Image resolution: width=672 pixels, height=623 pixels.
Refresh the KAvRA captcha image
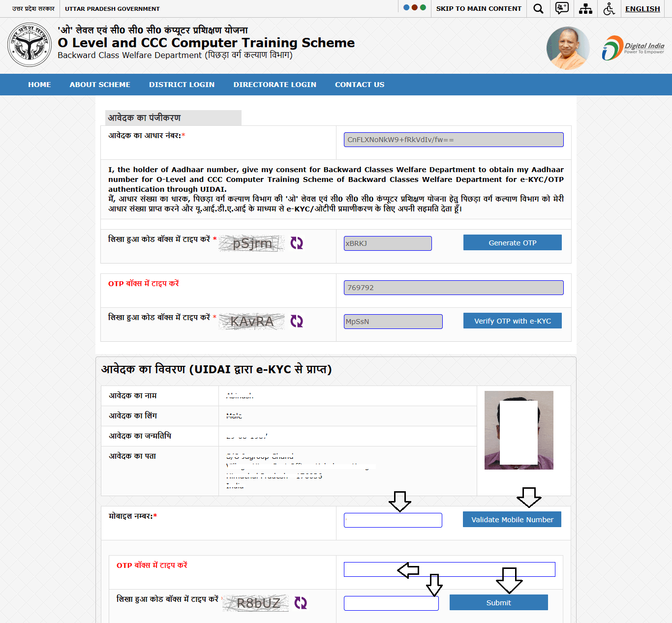tap(297, 321)
